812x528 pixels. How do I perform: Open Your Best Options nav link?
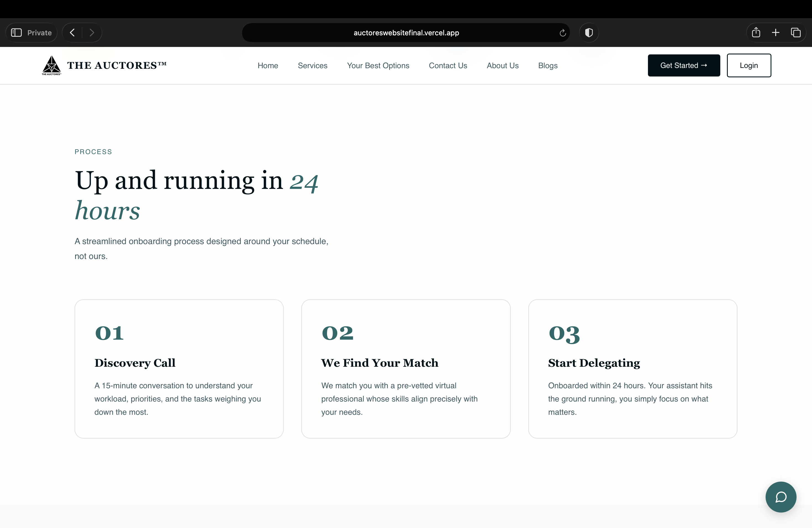[378, 65]
